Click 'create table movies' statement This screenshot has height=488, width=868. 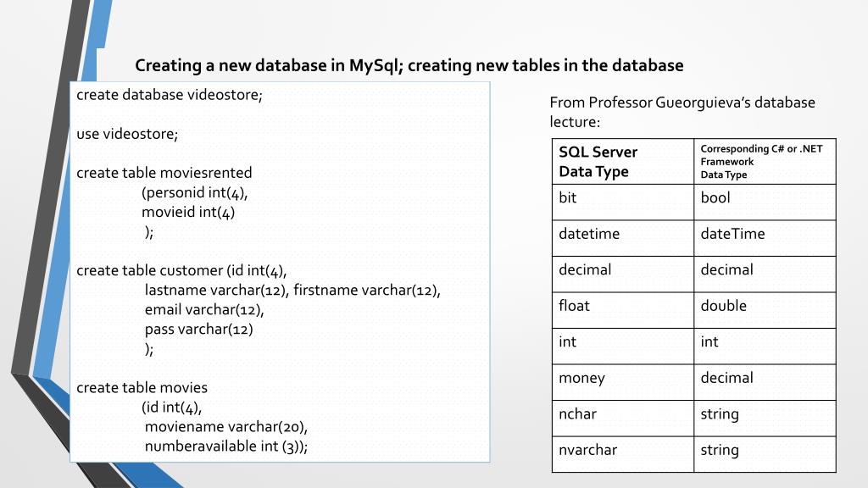point(142,388)
